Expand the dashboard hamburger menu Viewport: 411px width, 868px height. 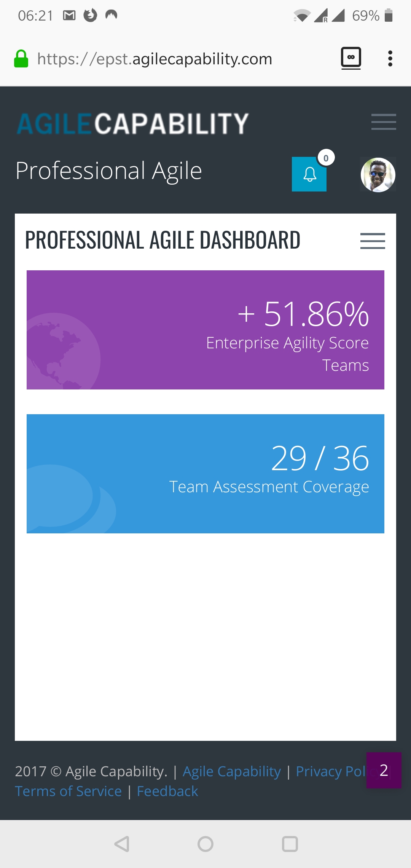(x=373, y=241)
